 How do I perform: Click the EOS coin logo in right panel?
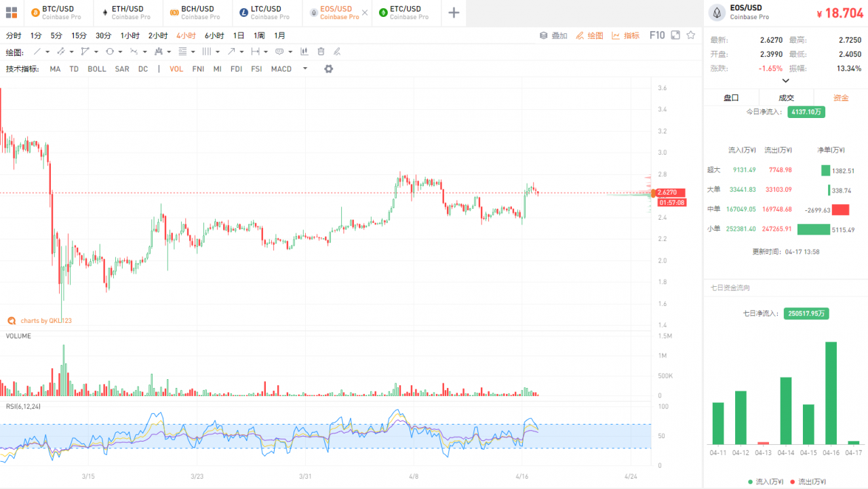tap(717, 12)
